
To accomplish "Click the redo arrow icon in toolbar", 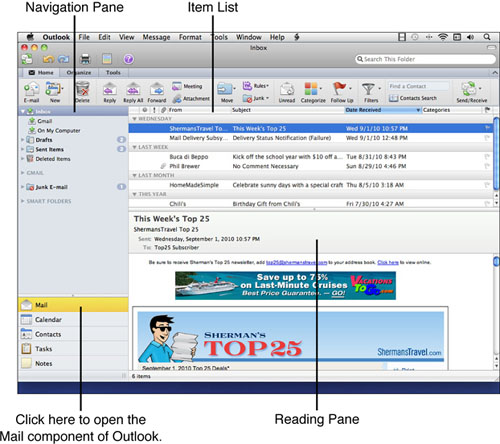I will tap(63, 59).
